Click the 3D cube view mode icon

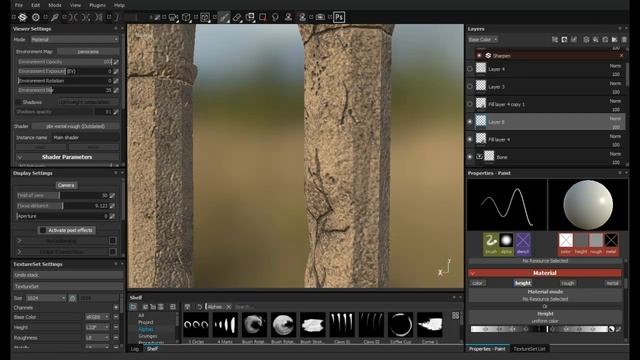(x=186, y=17)
